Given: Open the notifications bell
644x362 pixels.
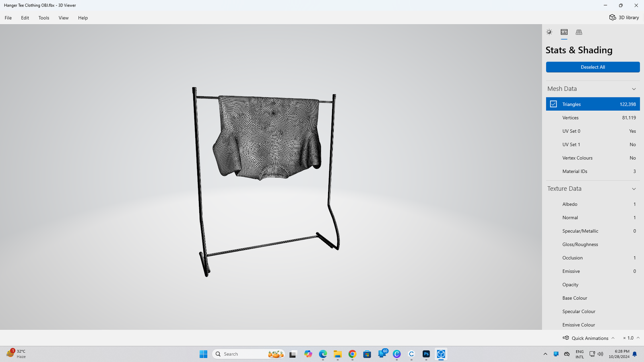Looking at the screenshot, I should click(635, 354).
